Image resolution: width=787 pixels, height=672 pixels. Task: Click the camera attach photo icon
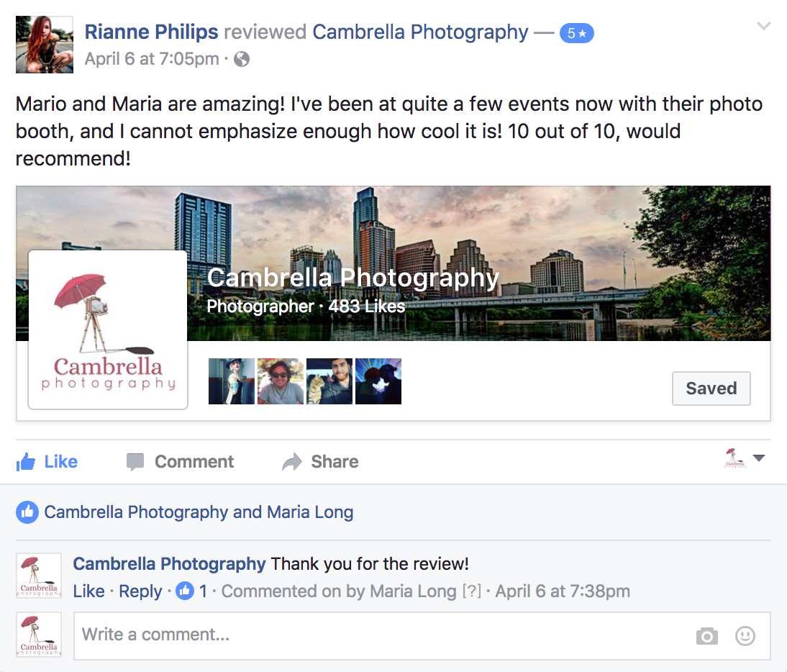click(x=706, y=636)
